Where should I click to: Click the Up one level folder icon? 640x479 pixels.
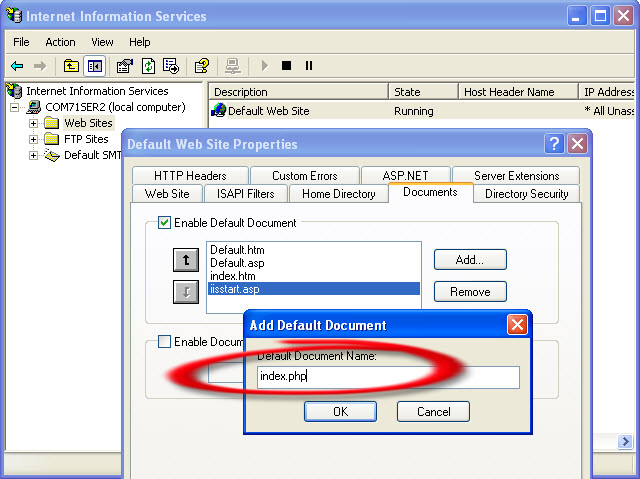tap(71, 66)
